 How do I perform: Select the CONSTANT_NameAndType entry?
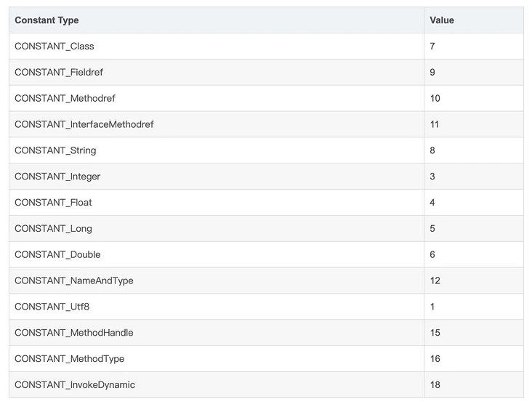74,281
